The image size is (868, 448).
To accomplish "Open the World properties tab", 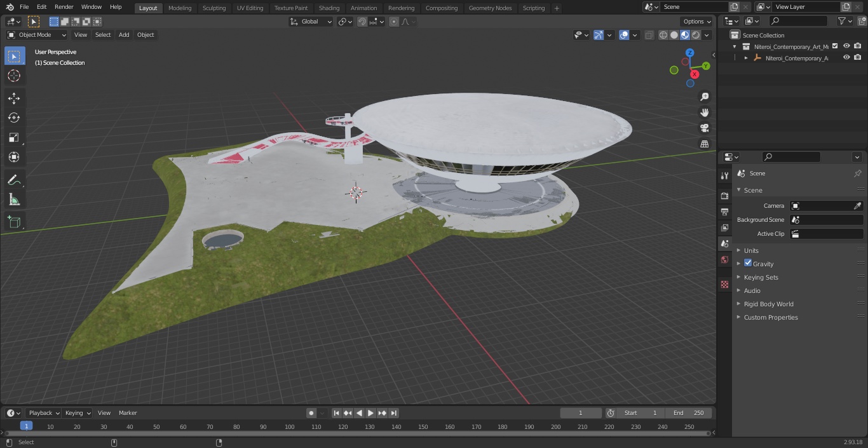I will [x=724, y=260].
